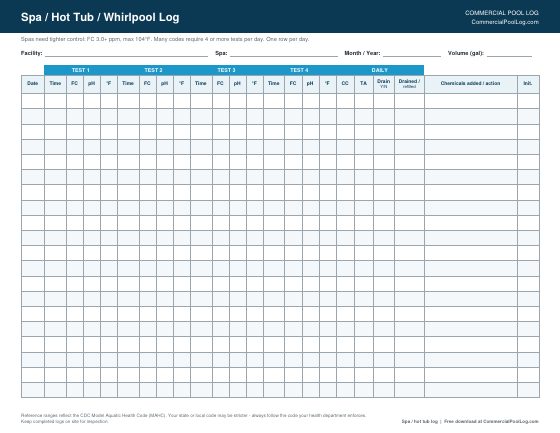Click the Volume (gal) blank entry line
Viewport: 560px width, 433px height.
(509, 54)
